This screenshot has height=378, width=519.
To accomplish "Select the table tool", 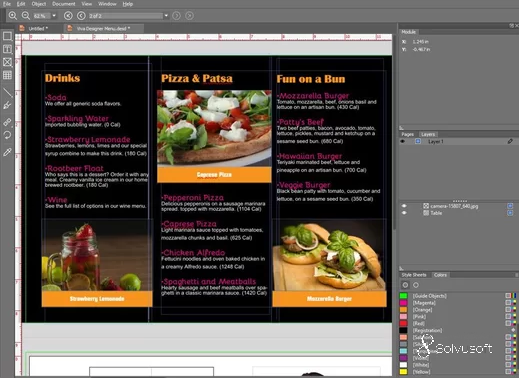I will 7,75.
